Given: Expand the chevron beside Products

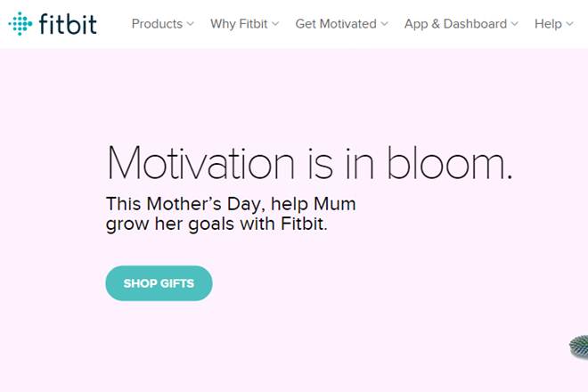Looking at the screenshot, I should pos(191,24).
